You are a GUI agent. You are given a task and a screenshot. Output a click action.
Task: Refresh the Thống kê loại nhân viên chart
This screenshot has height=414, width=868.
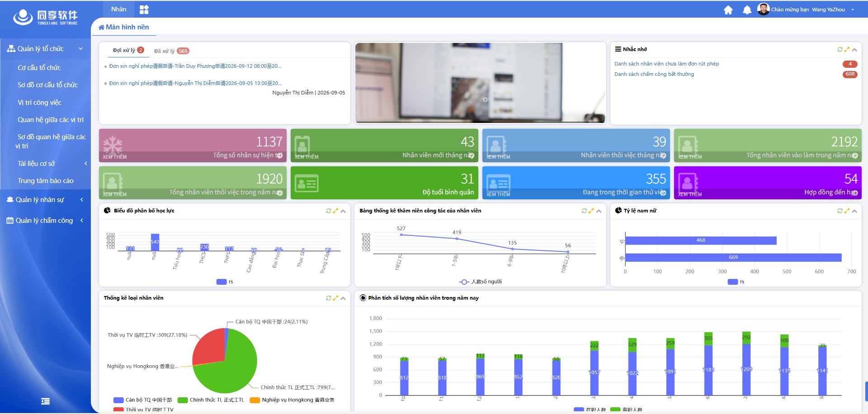[329, 298]
